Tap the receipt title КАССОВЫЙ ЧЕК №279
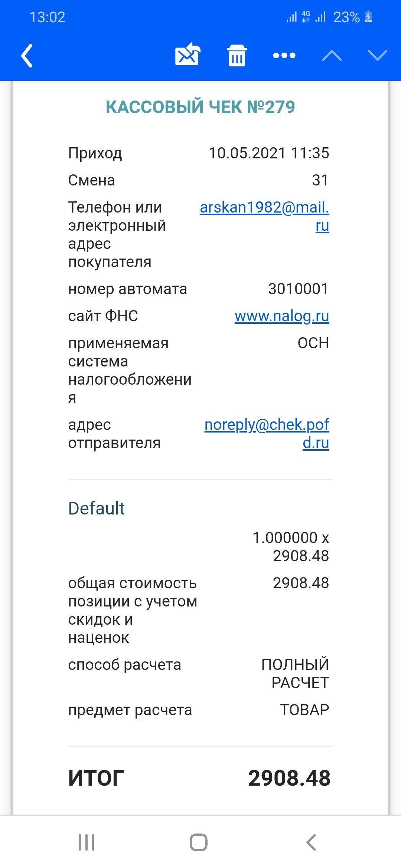 (200, 107)
